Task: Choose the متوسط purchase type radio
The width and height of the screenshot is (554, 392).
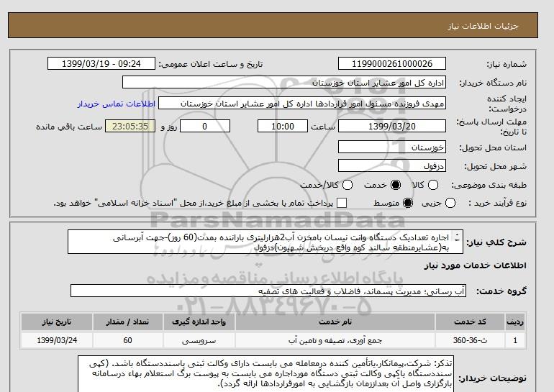Action: coord(408,203)
